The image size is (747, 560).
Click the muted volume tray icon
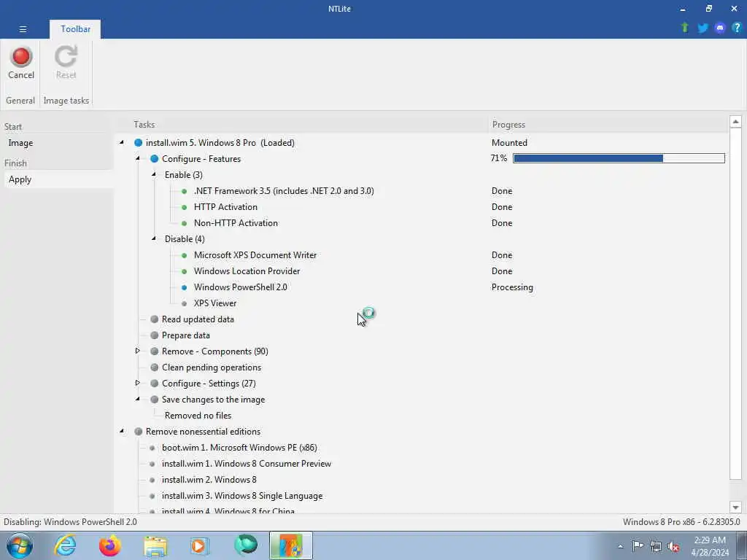point(673,546)
